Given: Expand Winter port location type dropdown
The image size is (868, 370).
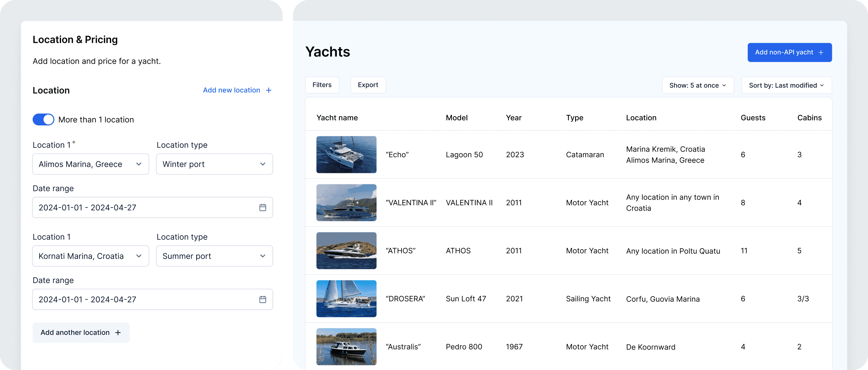Looking at the screenshot, I should pos(214,164).
